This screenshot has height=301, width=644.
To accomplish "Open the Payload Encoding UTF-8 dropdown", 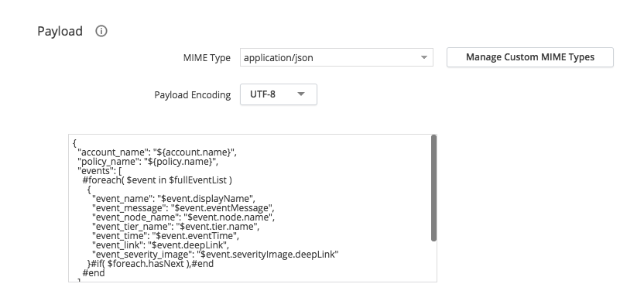I will click(279, 94).
